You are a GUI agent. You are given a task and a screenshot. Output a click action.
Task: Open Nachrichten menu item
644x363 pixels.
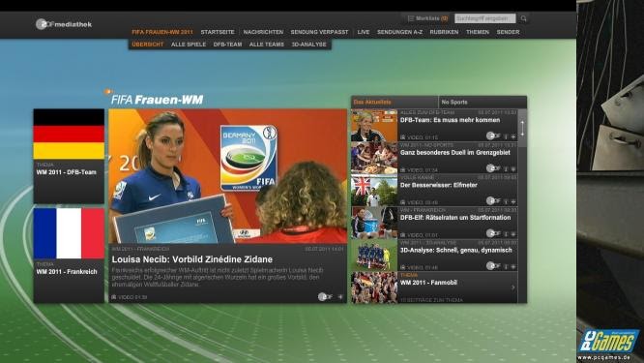pyautogui.click(x=263, y=32)
